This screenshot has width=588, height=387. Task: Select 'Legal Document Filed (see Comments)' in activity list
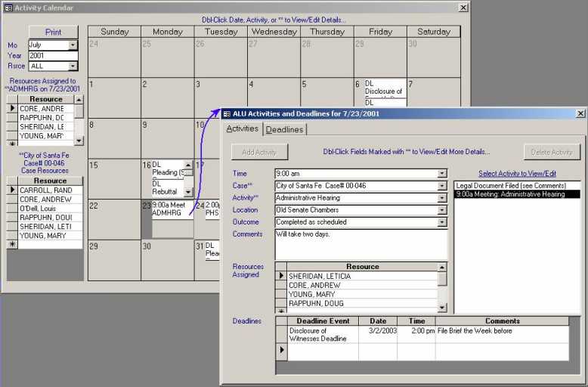pos(516,185)
